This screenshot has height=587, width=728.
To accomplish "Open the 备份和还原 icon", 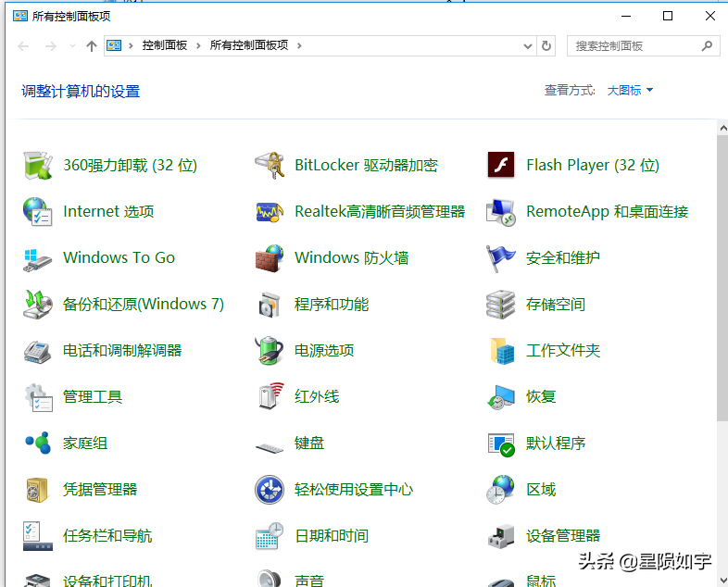I will pos(38,305).
